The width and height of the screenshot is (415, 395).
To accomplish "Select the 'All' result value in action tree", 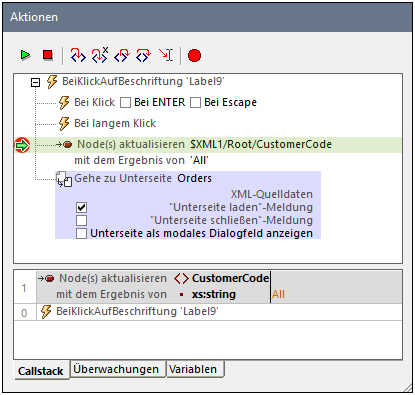I will (200, 161).
